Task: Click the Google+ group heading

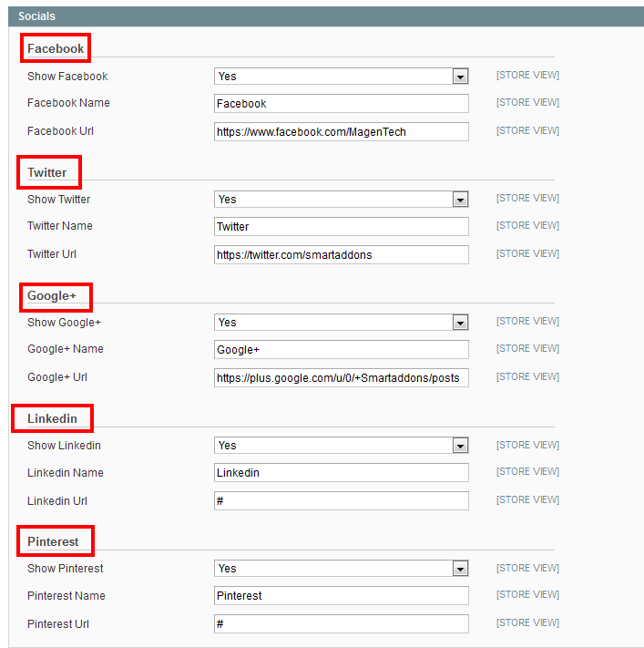Action: (x=52, y=295)
